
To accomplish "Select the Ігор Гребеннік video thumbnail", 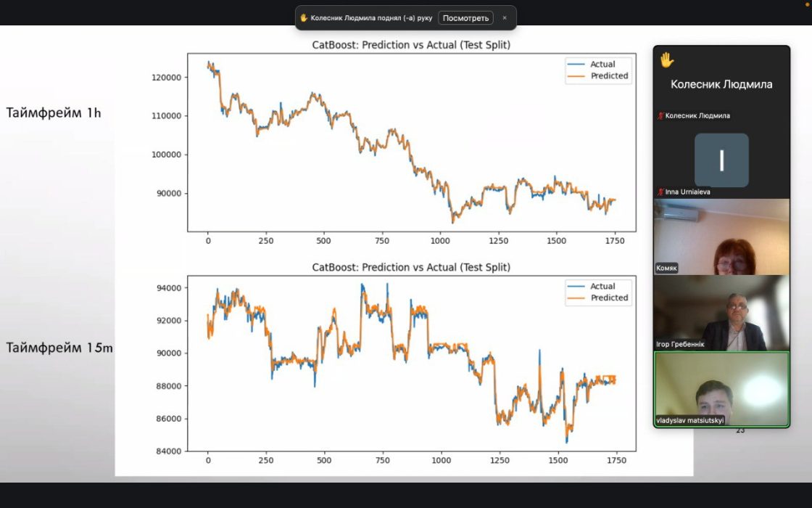I will coord(721,313).
